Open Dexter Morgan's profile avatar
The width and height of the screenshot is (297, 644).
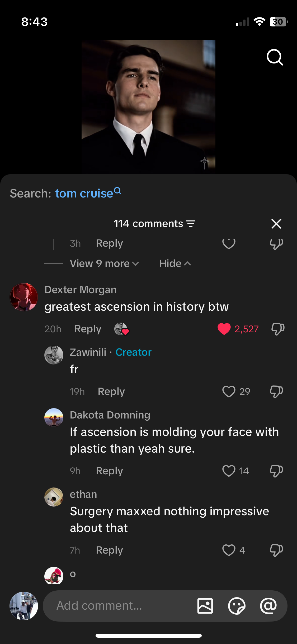point(24,297)
